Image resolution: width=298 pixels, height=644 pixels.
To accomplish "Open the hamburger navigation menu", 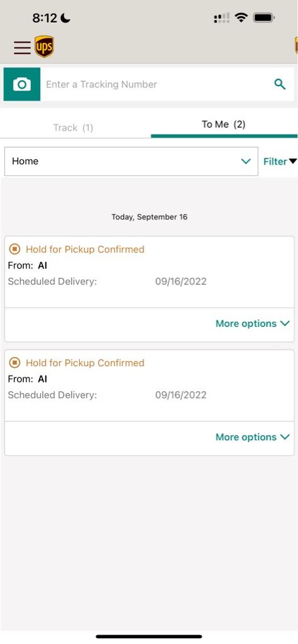I will click(22, 48).
